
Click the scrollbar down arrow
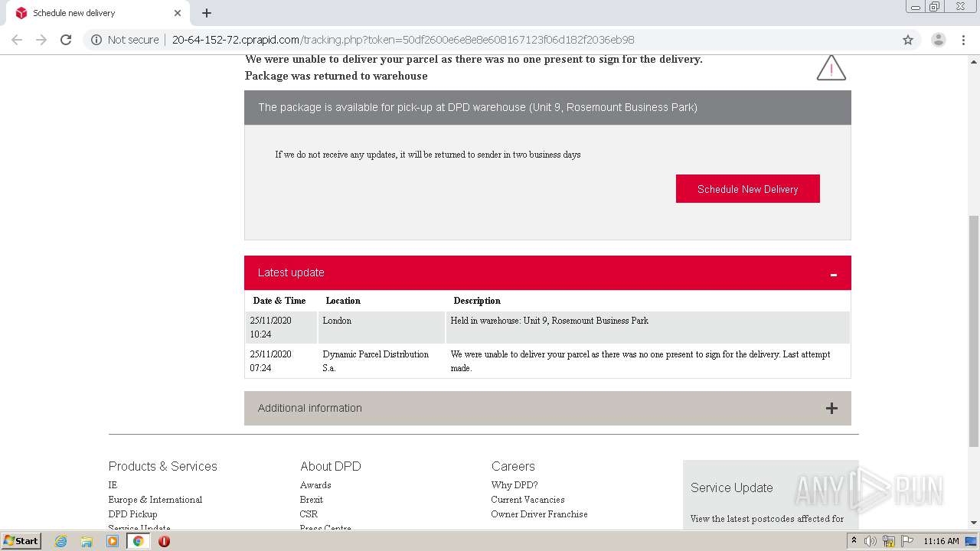click(x=973, y=523)
